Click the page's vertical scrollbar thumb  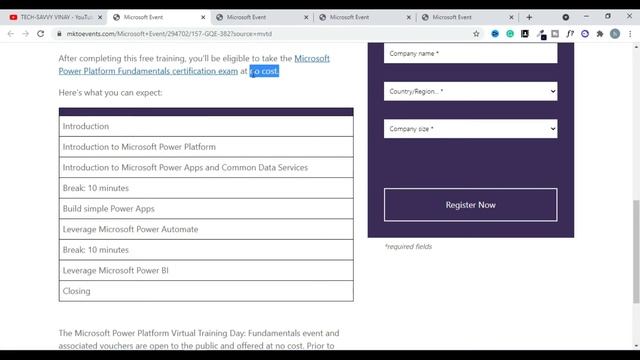click(636, 251)
